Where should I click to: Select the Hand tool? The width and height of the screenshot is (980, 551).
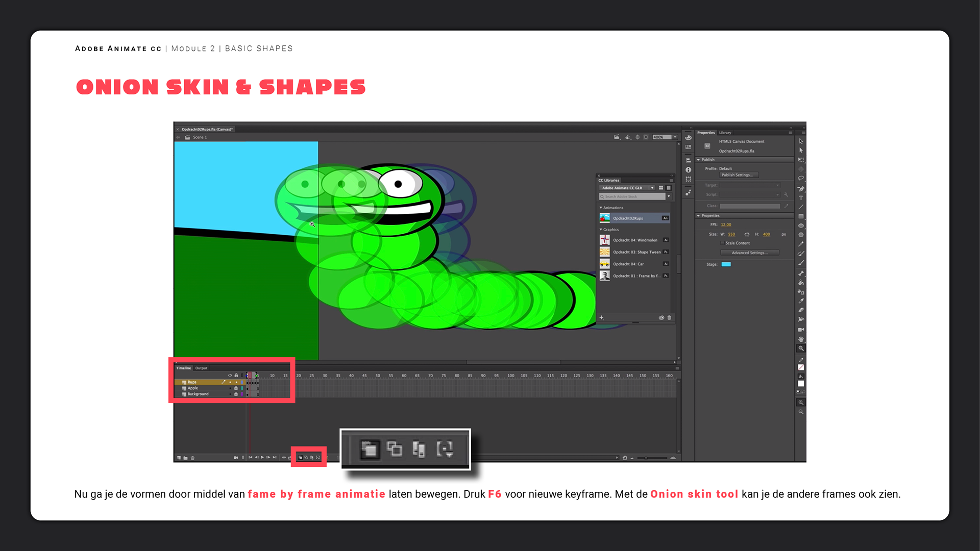coord(801,339)
